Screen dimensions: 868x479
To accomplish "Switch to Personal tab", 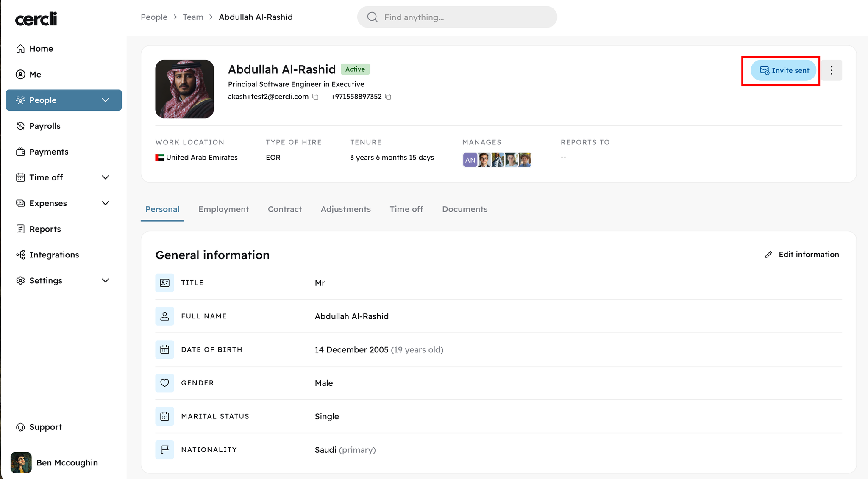I will (x=162, y=209).
